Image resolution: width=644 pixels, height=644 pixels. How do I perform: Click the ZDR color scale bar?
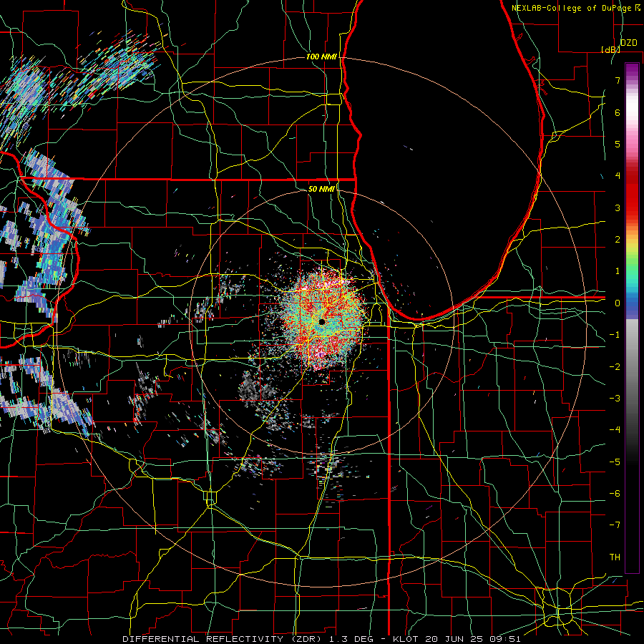click(632, 318)
